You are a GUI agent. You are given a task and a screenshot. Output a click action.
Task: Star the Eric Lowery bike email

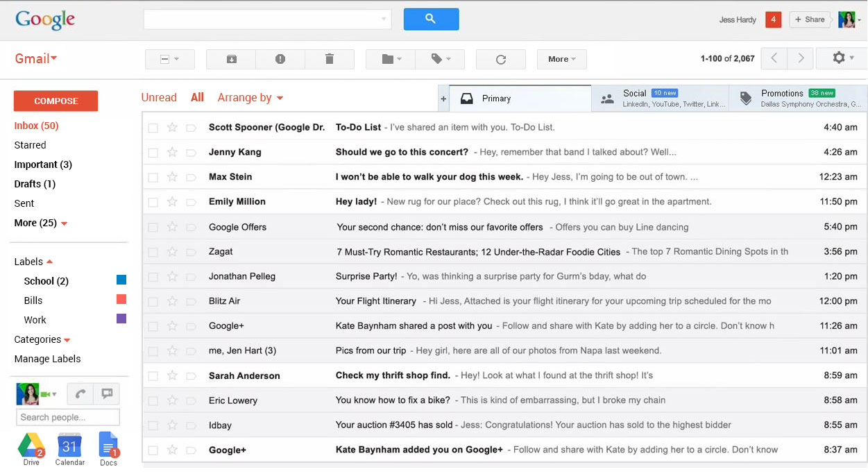172,400
